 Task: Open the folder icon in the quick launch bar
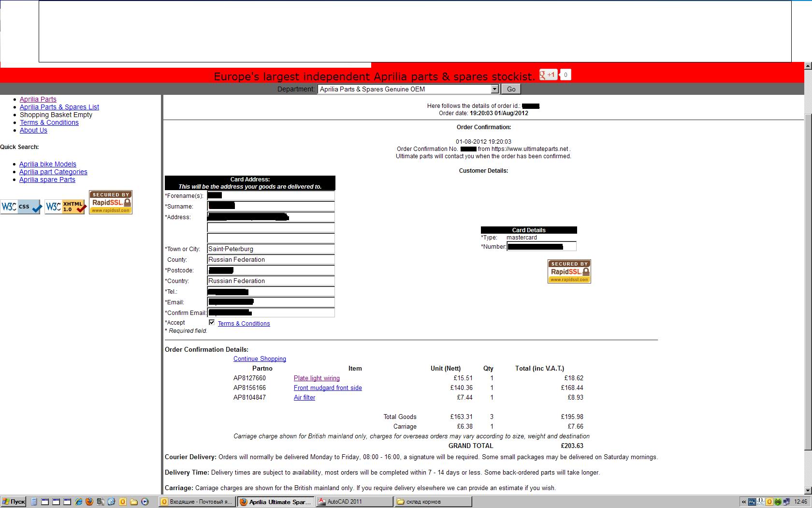click(x=134, y=502)
